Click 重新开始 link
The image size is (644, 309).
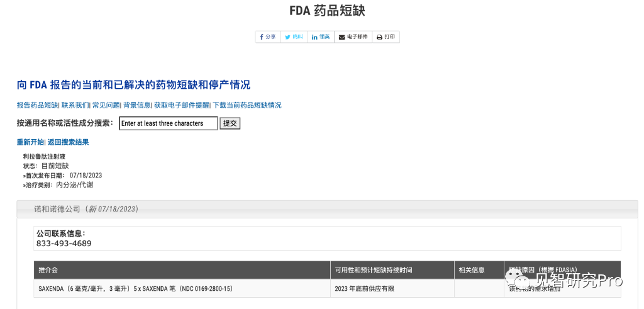click(x=30, y=142)
